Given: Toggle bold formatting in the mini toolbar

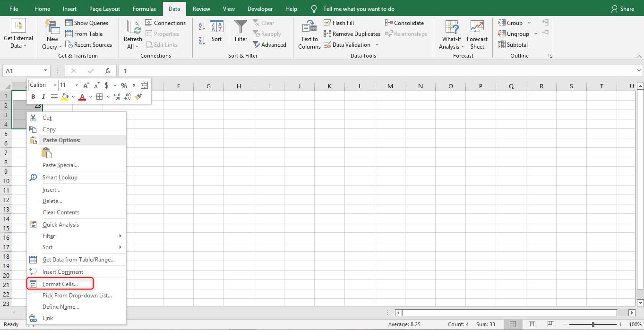Looking at the screenshot, I should coord(33,97).
